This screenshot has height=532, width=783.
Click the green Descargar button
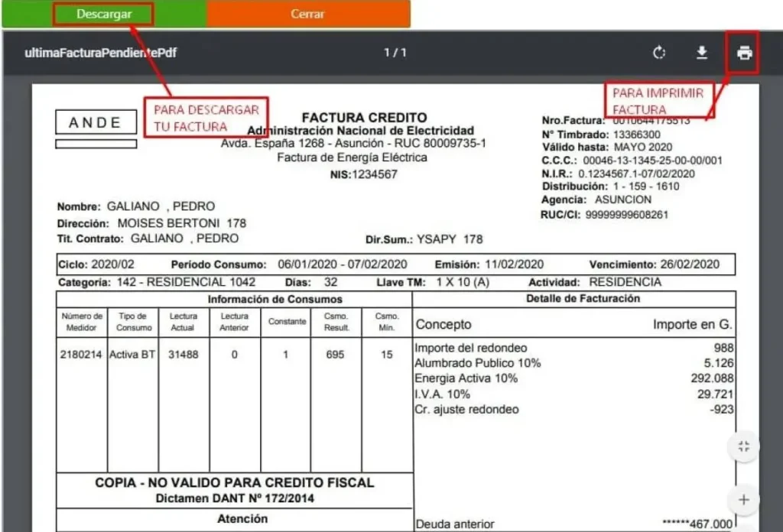pos(103,14)
